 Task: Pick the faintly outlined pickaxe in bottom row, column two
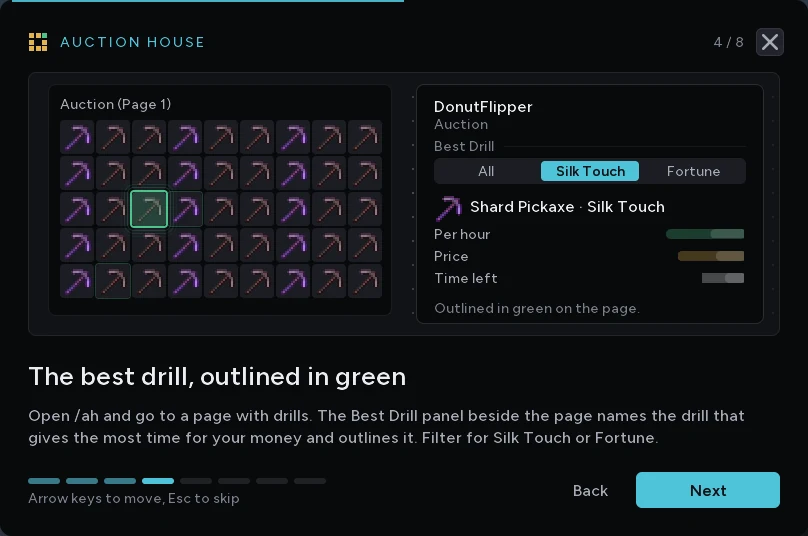pyautogui.click(x=113, y=281)
